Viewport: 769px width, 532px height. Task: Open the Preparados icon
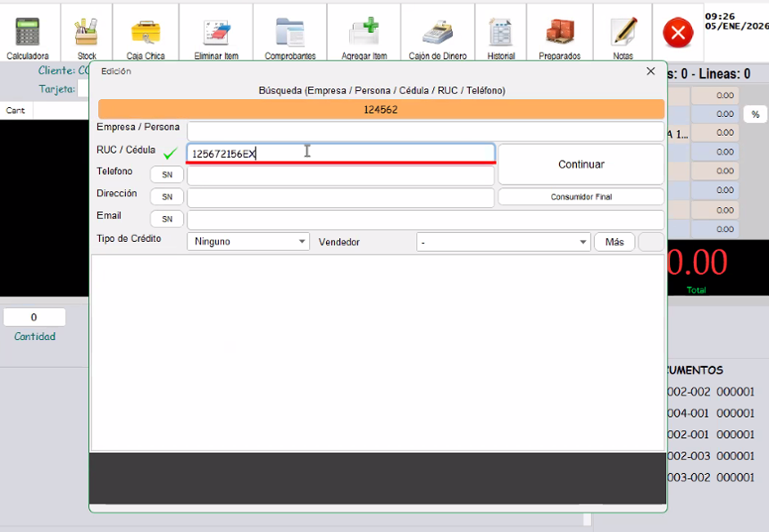(x=560, y=33)
